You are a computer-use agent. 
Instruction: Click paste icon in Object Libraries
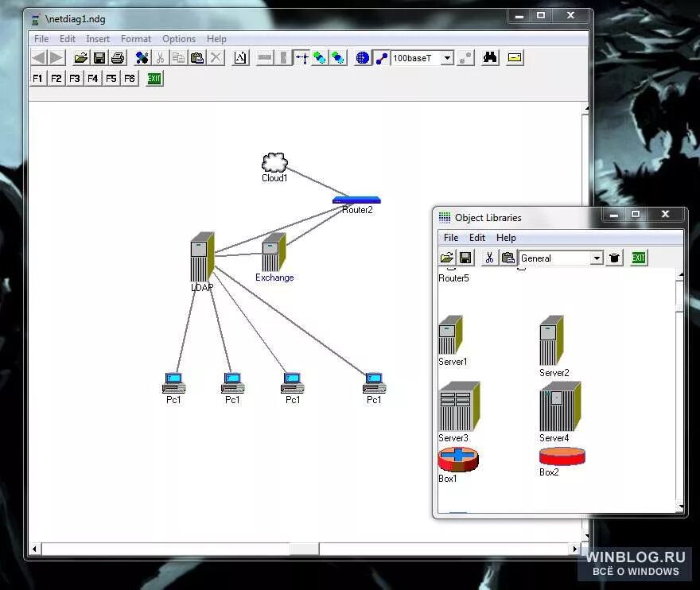click(x=508, y=258)
